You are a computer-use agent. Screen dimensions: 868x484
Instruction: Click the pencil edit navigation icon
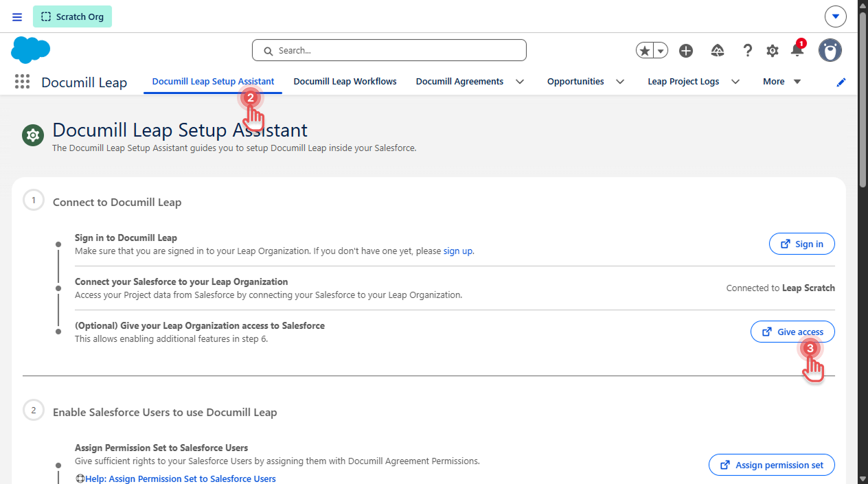[841, 82]
